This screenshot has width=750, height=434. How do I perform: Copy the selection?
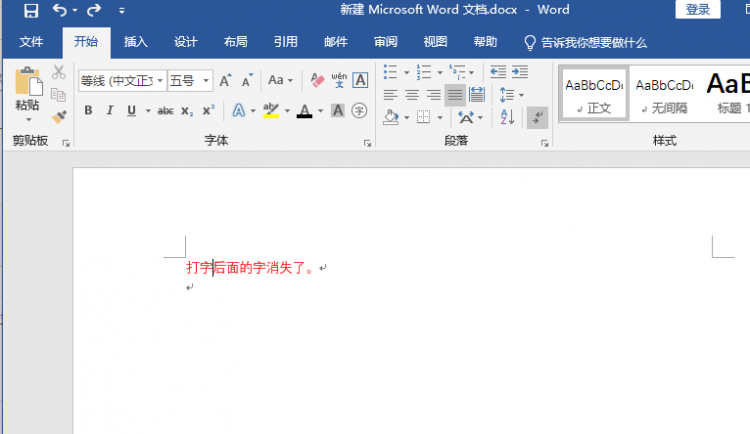coord(58,95)
